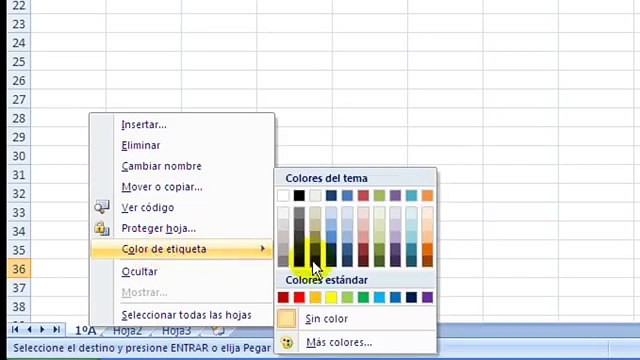
Task: Select black theme color swatch
Action: 299,196
